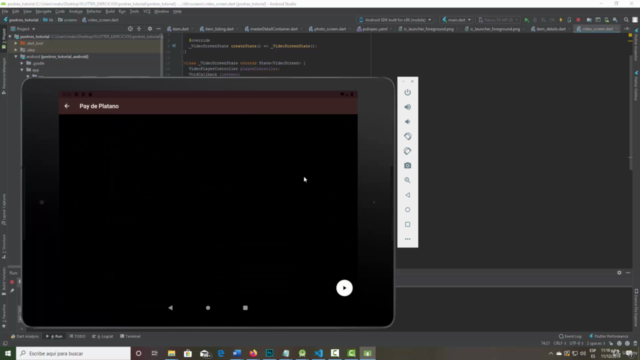The image size is (640, 360).
Task: Open the Refactor menu
Action: (x=94, y=11)
